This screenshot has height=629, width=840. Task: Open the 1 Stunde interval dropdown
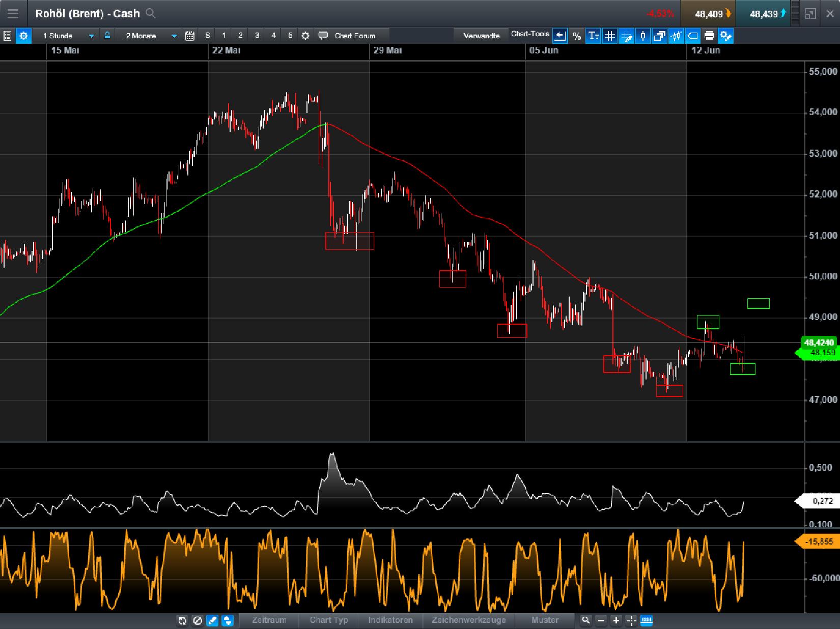[91, 36]
